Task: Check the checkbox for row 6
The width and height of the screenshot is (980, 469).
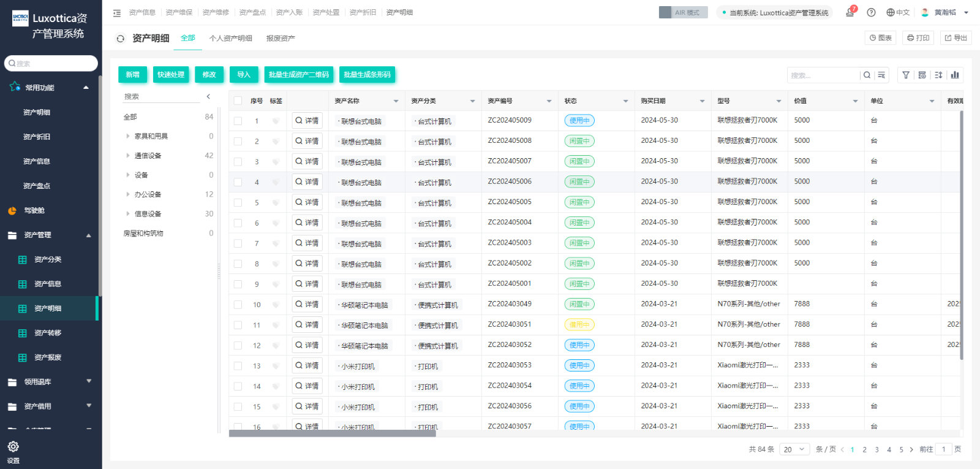Action: click(238, 223)
